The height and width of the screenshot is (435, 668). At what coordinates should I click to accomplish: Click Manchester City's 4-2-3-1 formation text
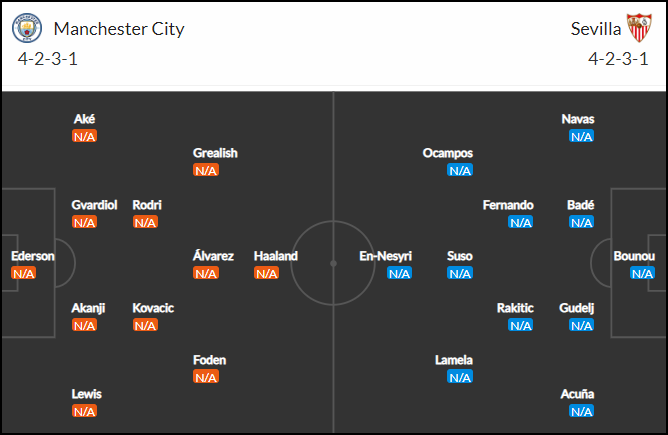tap(47, 59)
